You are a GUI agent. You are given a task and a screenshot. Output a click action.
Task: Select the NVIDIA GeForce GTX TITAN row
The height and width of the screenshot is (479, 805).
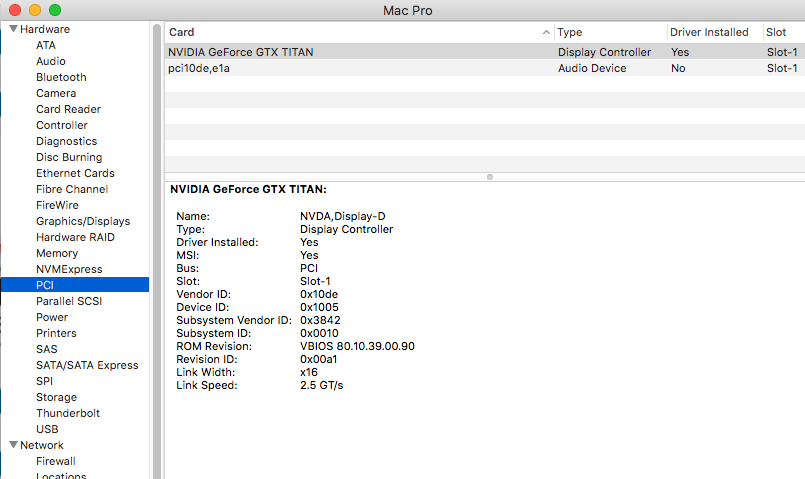coord(485,52)
